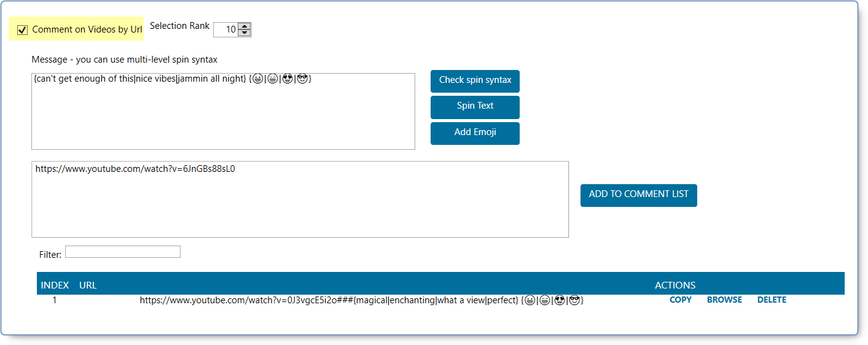
Task: Click ADD TO COMMENT LIST
Action: (638, 195)
